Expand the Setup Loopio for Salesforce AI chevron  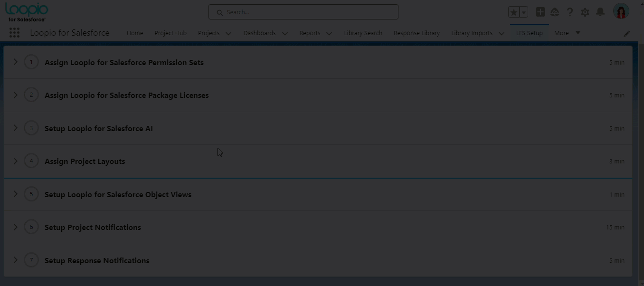[x=15, y=128]
